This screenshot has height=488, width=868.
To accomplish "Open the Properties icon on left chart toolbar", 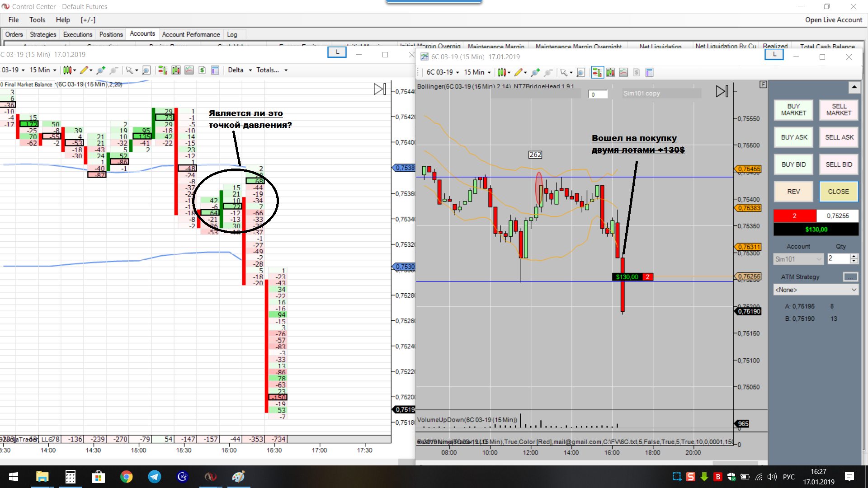I will pos(215,70).
